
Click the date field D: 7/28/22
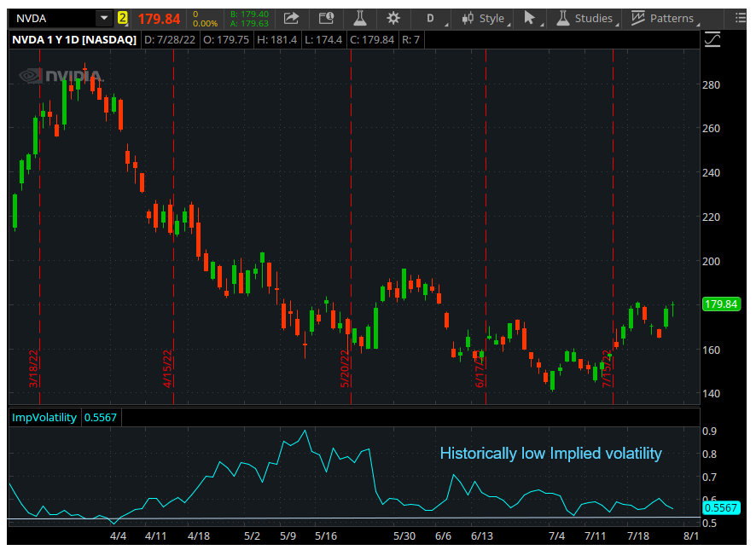[170, 39]
